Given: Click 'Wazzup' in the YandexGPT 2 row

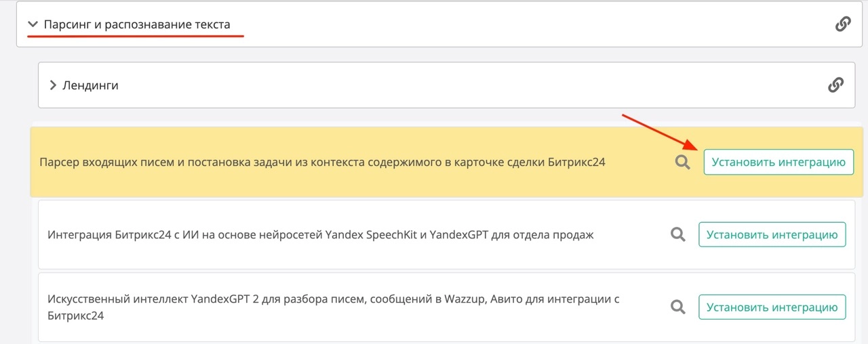Looking at the screenshot, I should click(465, 299).
